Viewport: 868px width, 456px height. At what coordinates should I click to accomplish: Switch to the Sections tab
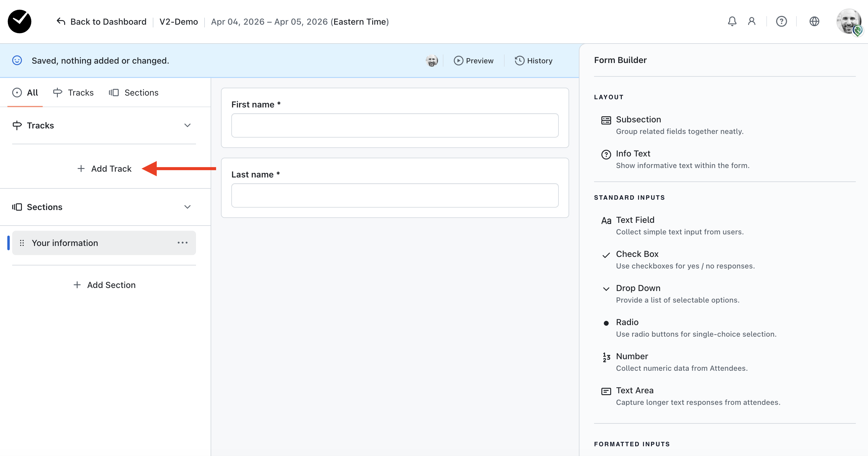point(134,93)
